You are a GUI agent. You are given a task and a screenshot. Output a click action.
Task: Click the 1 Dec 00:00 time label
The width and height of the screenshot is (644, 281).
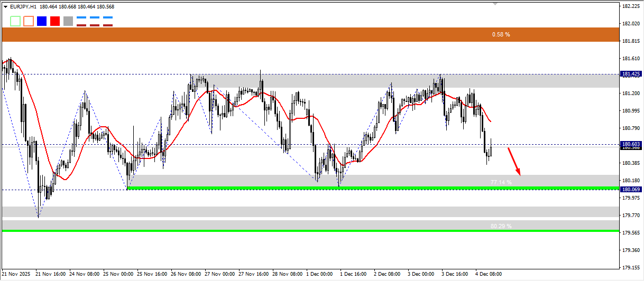[x=320, y=275]
